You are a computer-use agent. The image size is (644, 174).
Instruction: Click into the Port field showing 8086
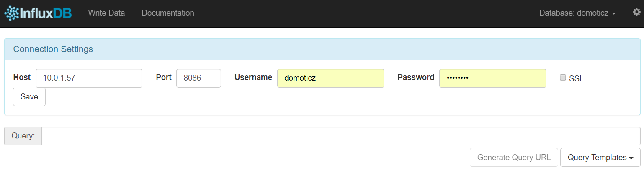pos(198,78)
